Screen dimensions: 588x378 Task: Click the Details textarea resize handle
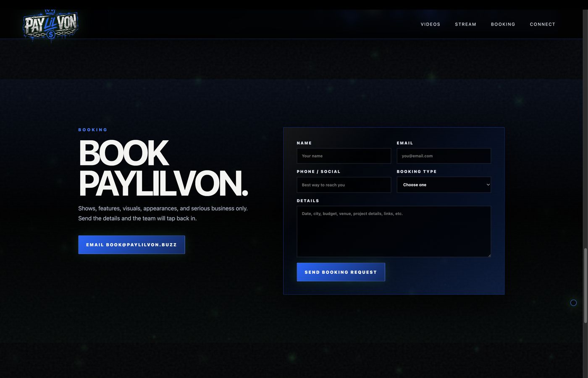[x=488, y=255]
